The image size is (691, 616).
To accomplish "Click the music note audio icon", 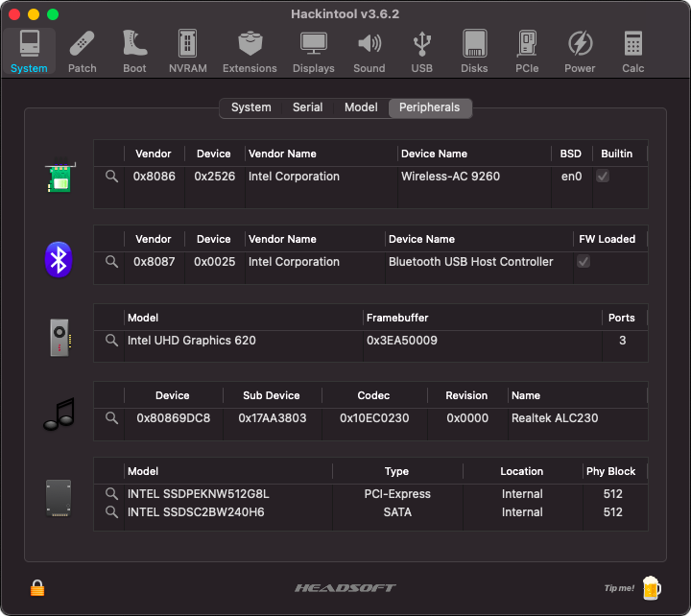I will pos(60,415).
